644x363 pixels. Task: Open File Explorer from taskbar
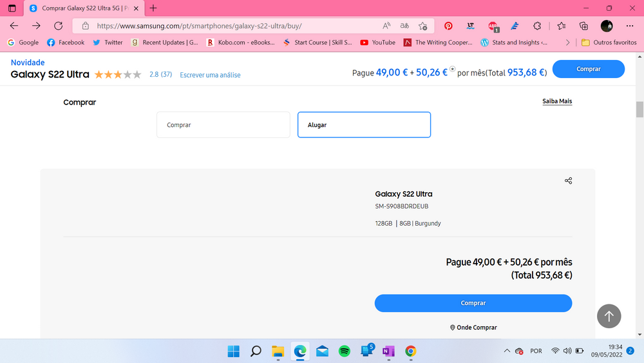(x=278, y=351)
